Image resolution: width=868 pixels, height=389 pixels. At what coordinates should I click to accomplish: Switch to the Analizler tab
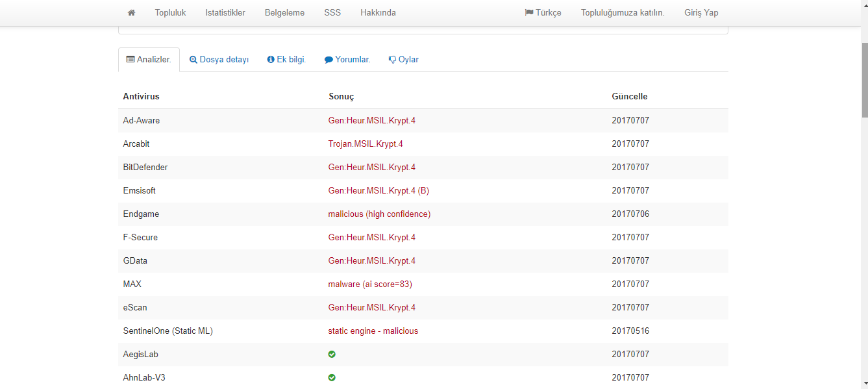pyautogui.click(x=149, y=60)
